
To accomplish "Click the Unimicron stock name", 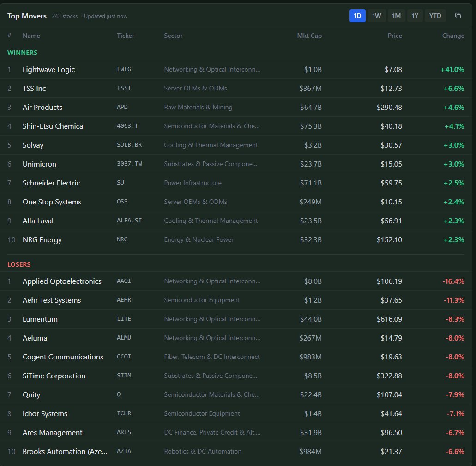I will 39,164.
